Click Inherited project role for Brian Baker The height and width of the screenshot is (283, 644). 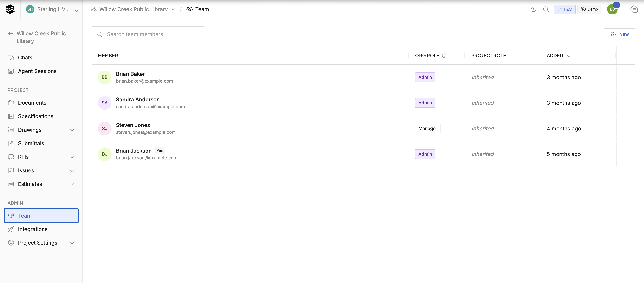click(482, 78)
